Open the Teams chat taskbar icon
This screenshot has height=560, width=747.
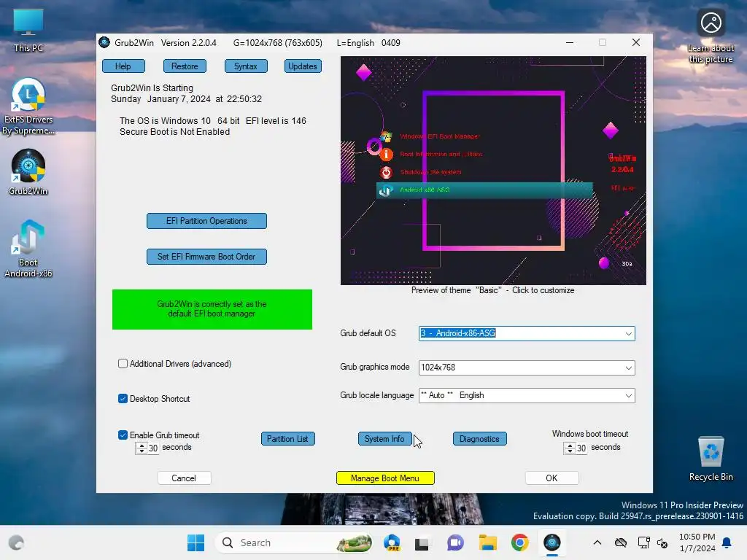click(455, 542)
